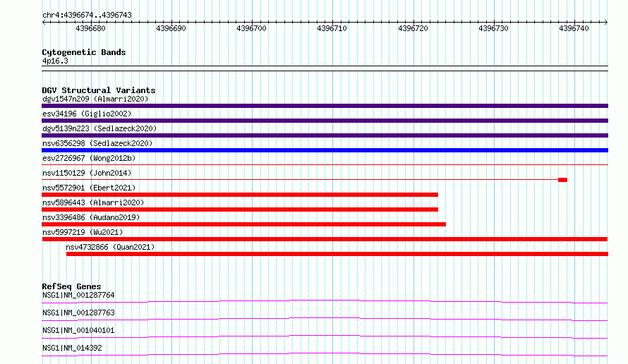Click the RefSeq Genes track heading
Screen dimensions: 628x364
coord(72,286)
